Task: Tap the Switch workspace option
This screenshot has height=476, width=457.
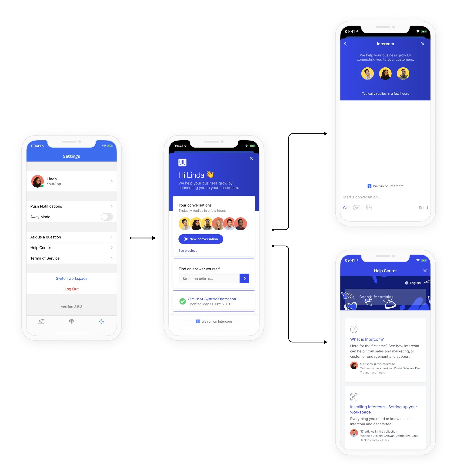Action: click(71, 278)
